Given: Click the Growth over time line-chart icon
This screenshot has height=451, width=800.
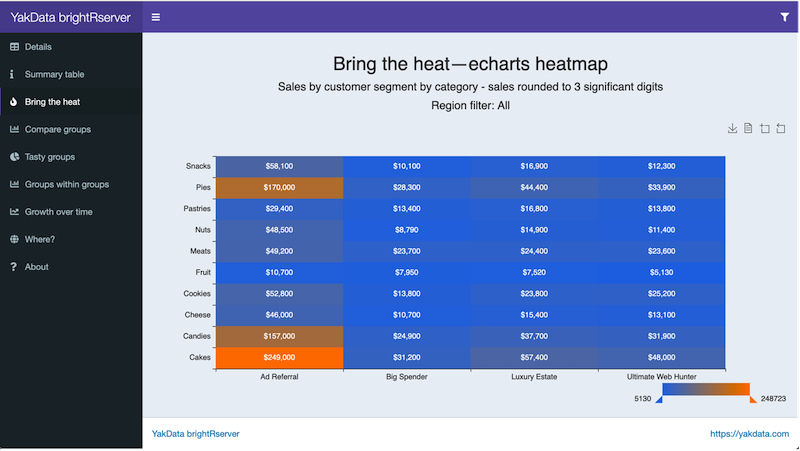Looking at the screenshot, I should pyautogui.click(x=14, y=212).
